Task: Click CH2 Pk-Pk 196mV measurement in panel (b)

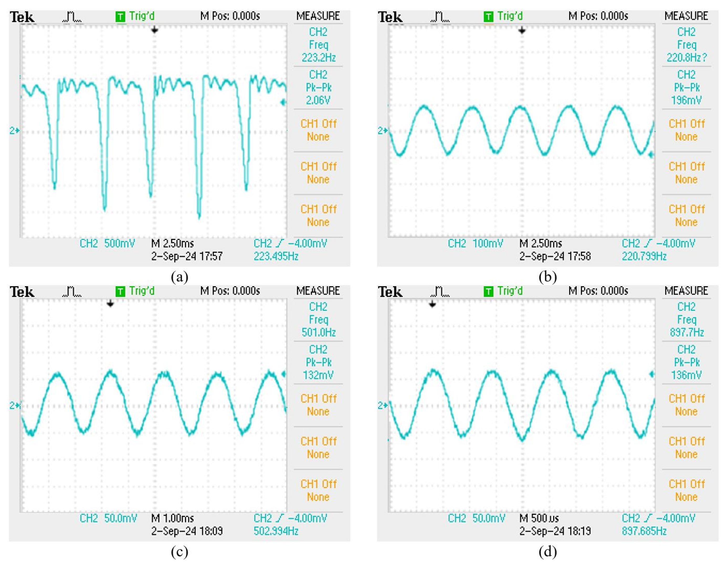Action: [x=686, y=87]
